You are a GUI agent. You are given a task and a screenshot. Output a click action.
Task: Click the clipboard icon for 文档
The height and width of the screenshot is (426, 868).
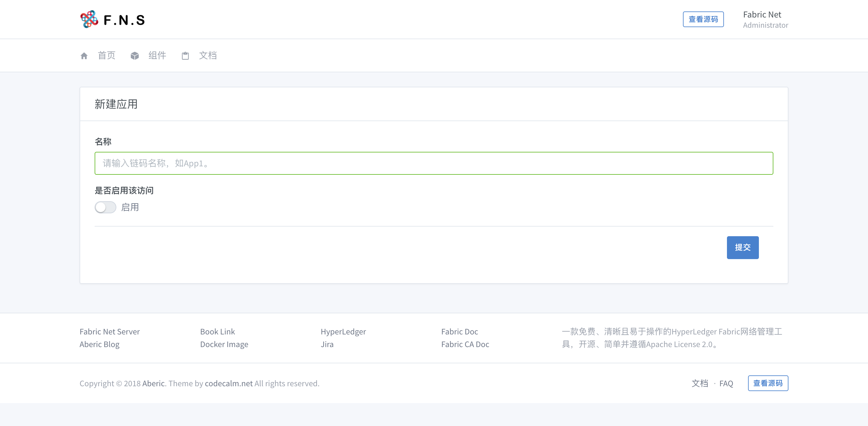[x=185, y=56]
